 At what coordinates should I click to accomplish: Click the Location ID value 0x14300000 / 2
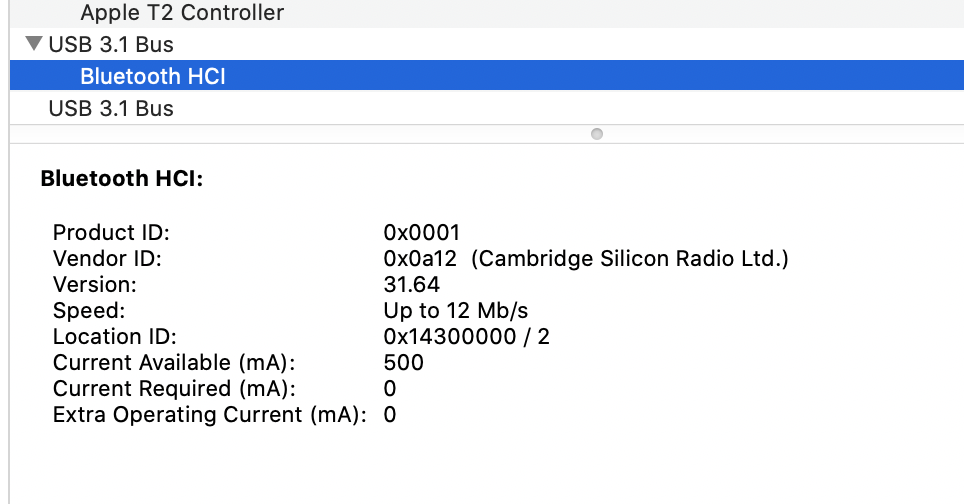click(466, 337)
